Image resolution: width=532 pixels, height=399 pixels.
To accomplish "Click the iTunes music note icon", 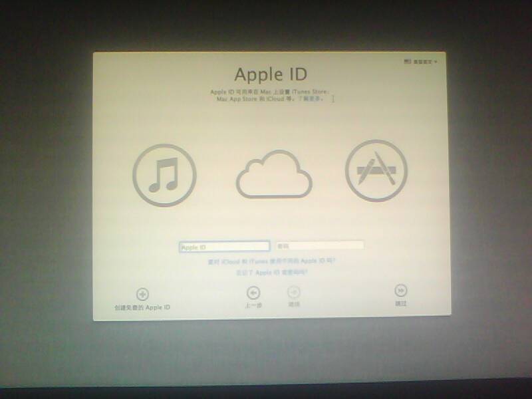I will click(164, 175).
